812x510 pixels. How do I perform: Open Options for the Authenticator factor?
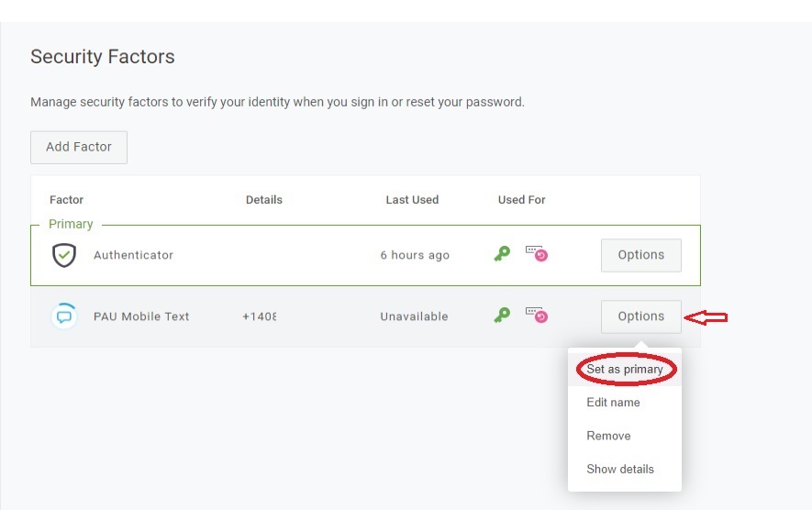pyautogui.click(x=640, y=255)
